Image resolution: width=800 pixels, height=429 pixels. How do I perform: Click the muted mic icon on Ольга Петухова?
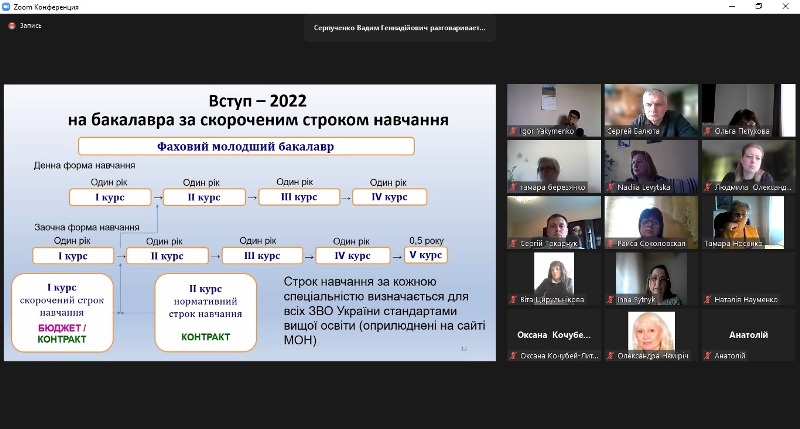pos(708,132)
